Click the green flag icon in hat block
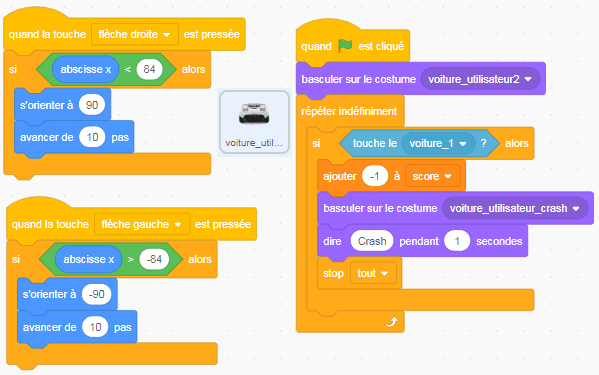599x375 pixels. [345, 46]
